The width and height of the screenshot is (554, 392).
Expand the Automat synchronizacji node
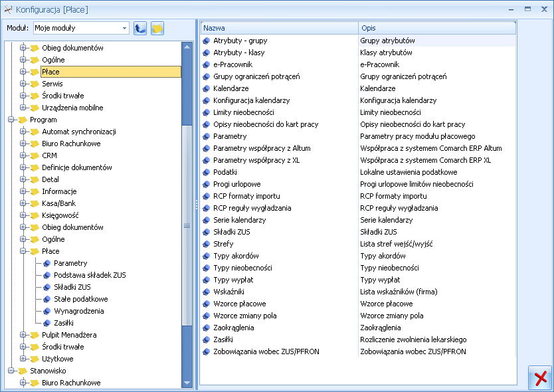click(x=23, y=131)
